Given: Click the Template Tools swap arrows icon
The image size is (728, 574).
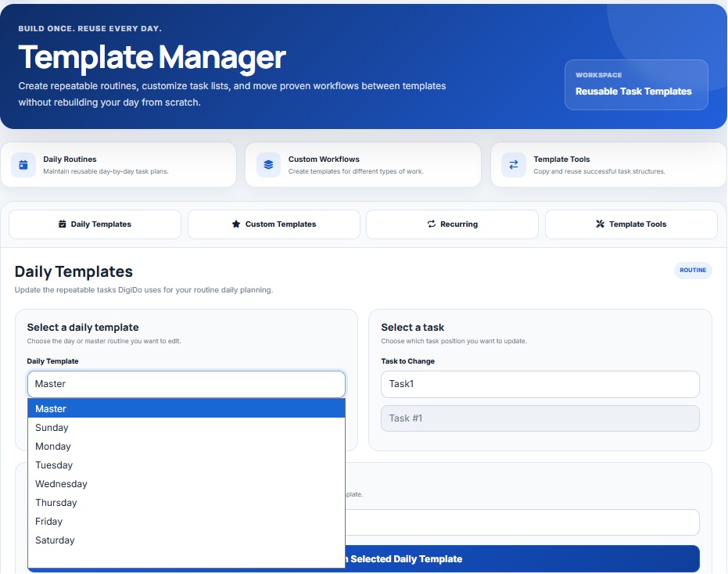Looking at the screenshot, I should [514, 165].
